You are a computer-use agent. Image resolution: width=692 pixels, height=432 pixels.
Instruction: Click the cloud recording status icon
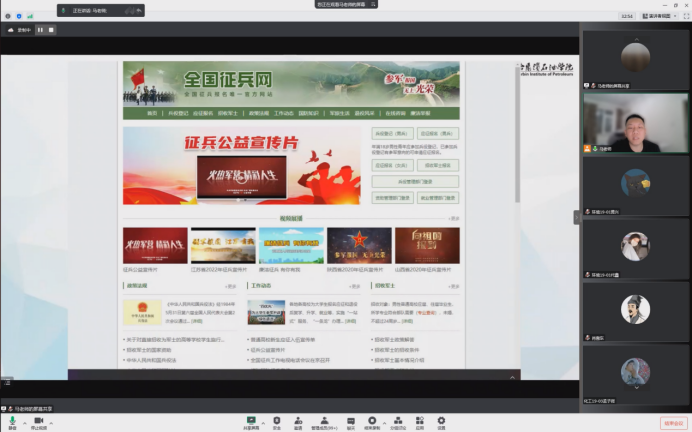tap(11, 30)
